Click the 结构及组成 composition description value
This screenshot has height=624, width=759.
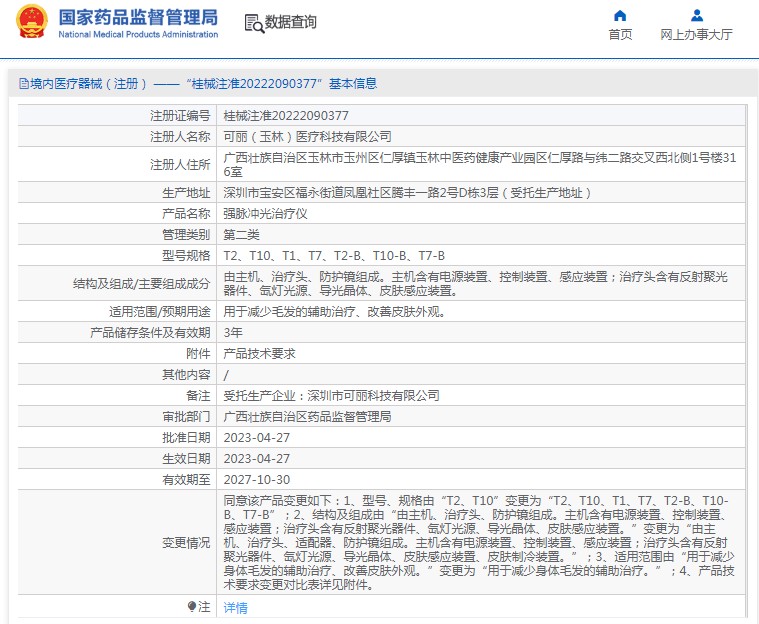[x=475, y=283]
